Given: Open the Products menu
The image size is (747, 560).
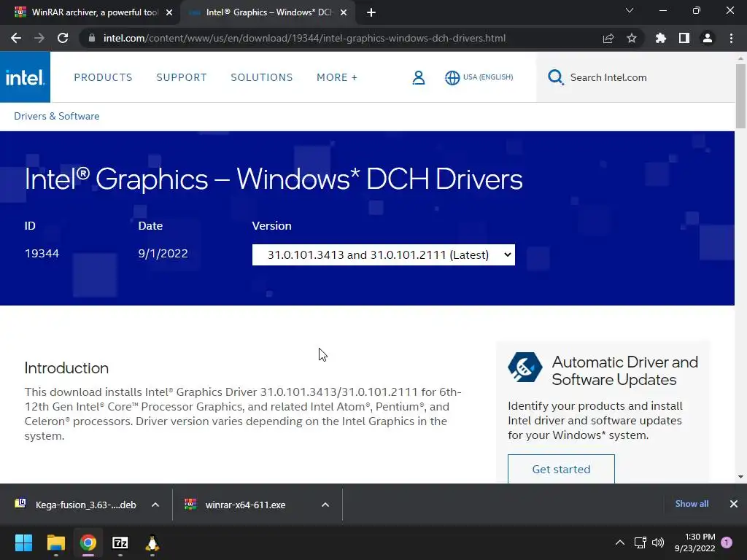Looking at the screenshot, I should point(103,77).
